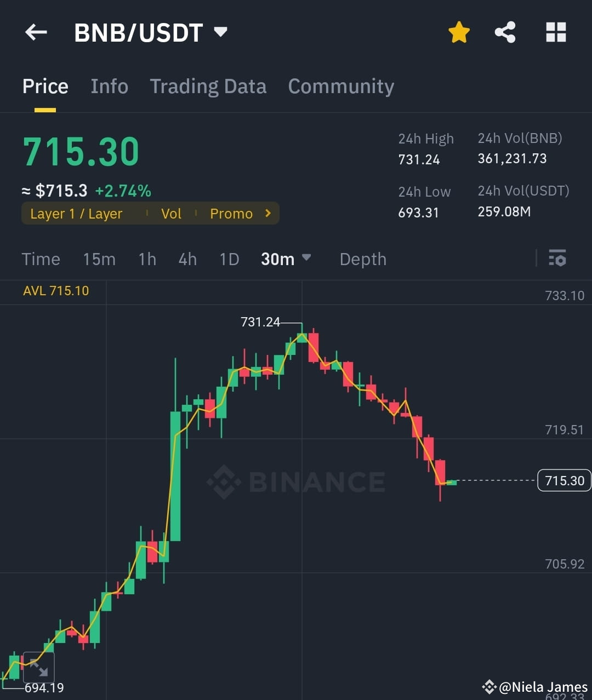The image size is (592, 700).
Task: Enable the 1D candle interval
Action: click(x=229, y=259)
